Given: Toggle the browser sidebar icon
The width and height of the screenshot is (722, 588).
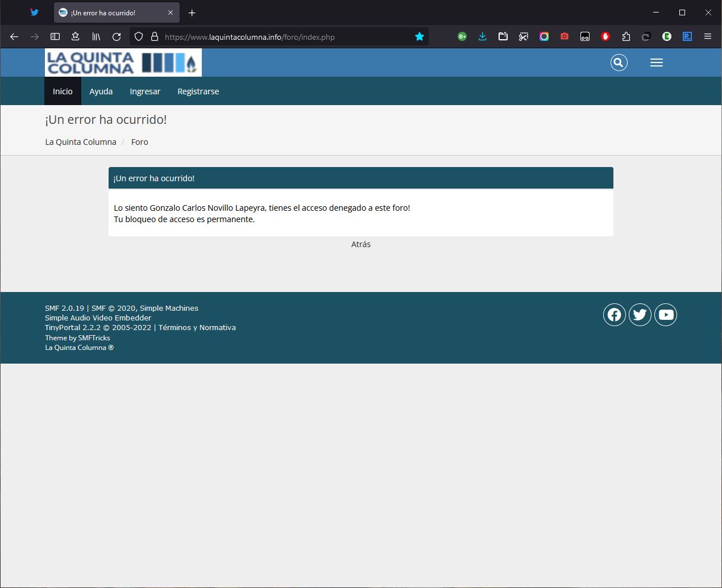Looking at the screenshot, I should pyautogui.click(x=55, y=37).
